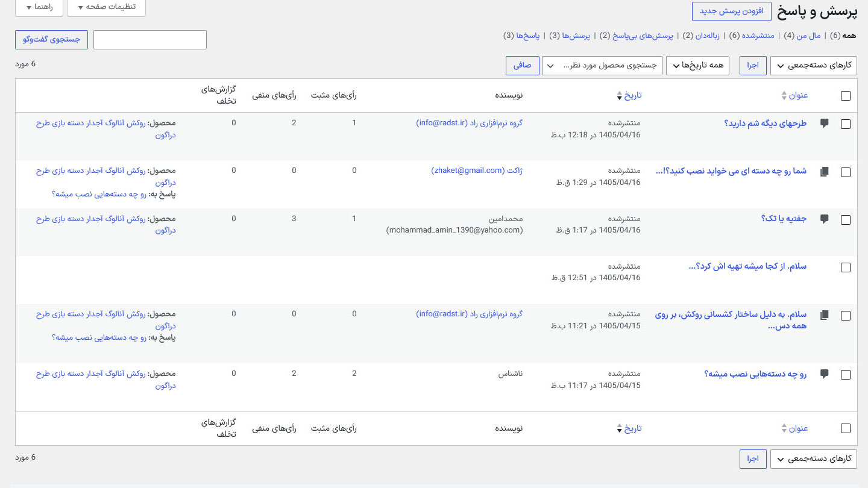Click comment icon beside 'طرحهای دیگه شم دارید؟'
The image size is (868, 488).
(825, 123)
